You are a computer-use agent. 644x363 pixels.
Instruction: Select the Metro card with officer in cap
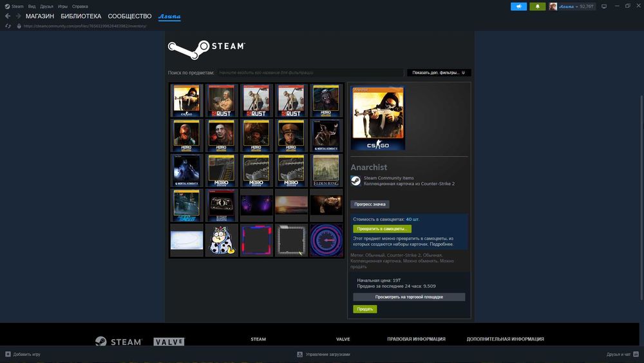click(x=291, y=135)
